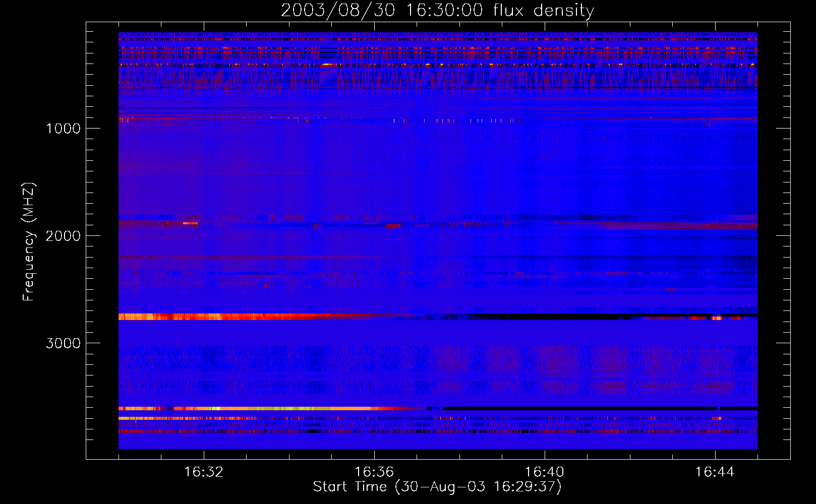Screen dimensions: 816x504
Task: Select the 1000 frequency tick label
Action: [x=63, y=129]
